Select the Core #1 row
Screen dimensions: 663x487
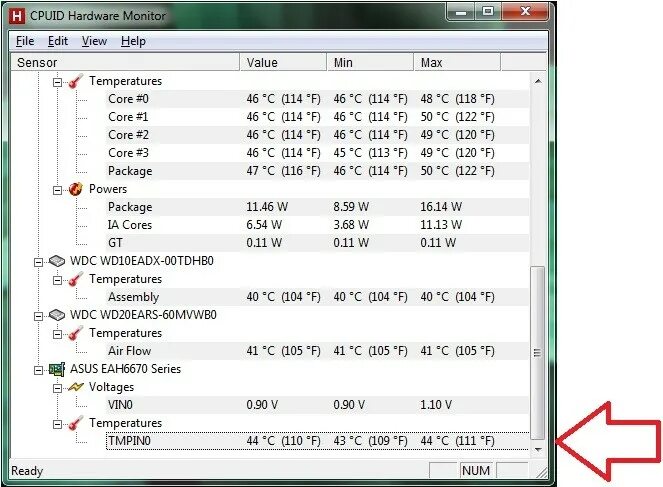(317, 117)
